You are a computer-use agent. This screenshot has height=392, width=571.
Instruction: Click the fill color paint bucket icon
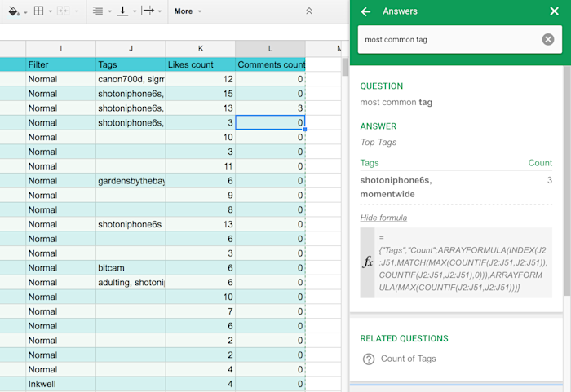click(14, 11)
